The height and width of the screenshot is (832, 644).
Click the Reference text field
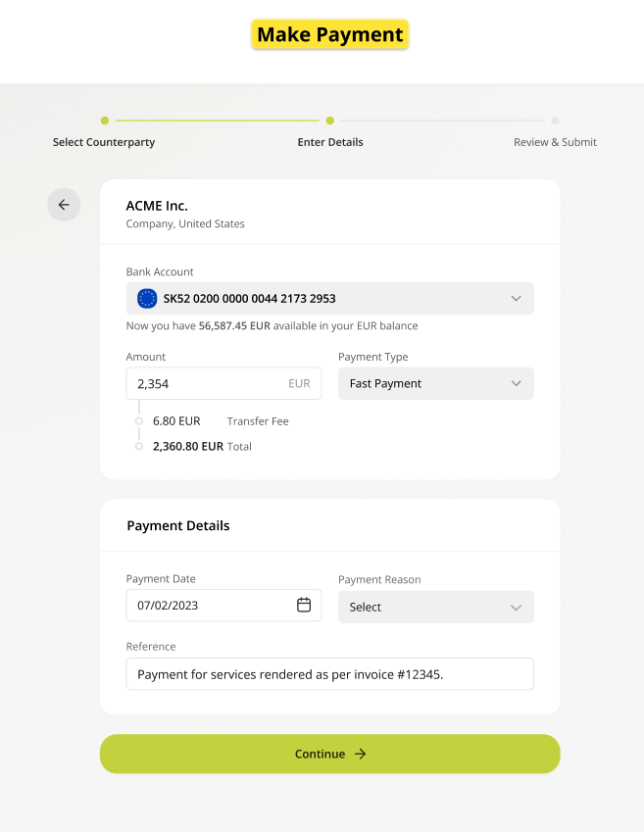[x=329, y=674]
